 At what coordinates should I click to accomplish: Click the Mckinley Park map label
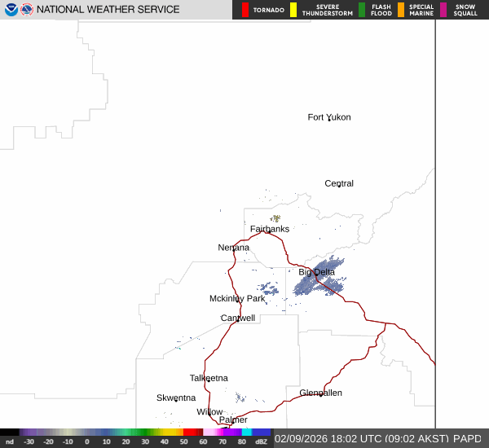pyautogui.click(x=237, y=299)
